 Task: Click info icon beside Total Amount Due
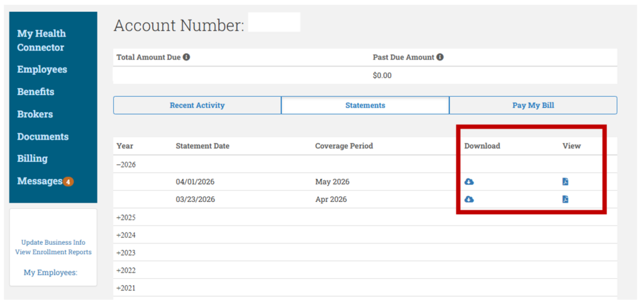click(x=186, y=57)
